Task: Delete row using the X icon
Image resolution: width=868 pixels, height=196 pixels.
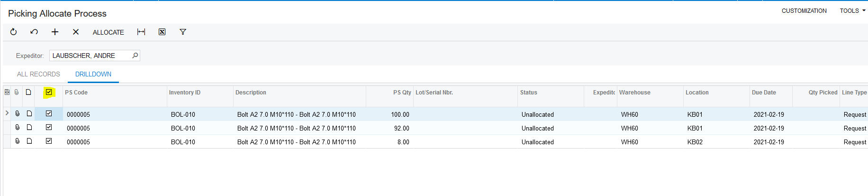Action: coord(76,32)
